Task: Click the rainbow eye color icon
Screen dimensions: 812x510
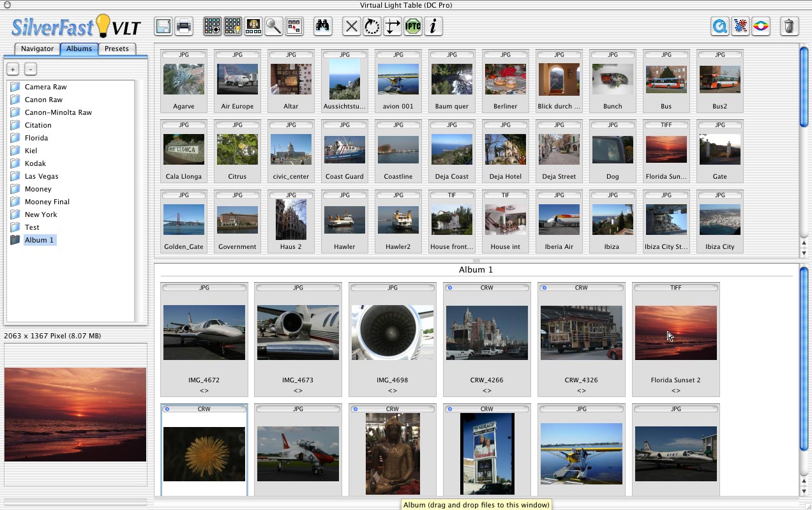Action: click(x=761, y=26)
